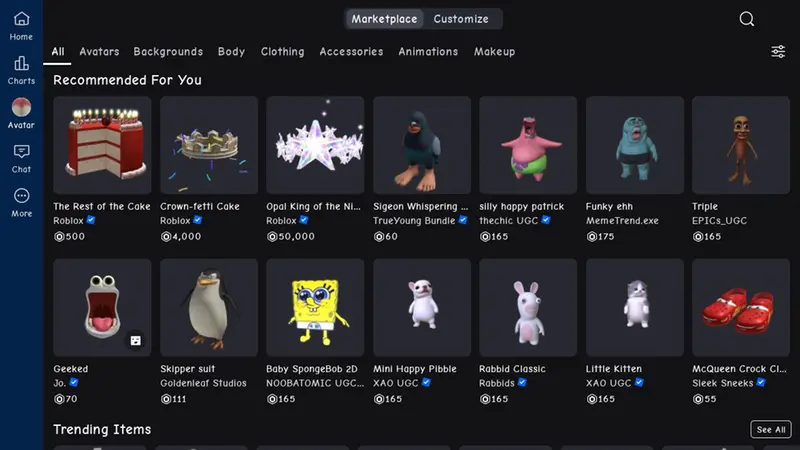
Task: Open the Triple item thumbnail
Action: click(x=740, y=145)
